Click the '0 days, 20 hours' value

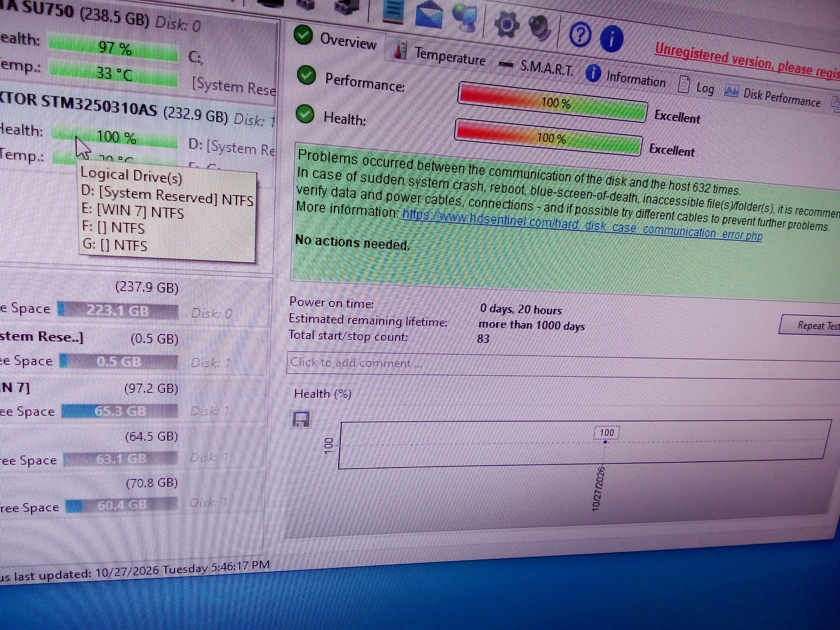(521, 309)
